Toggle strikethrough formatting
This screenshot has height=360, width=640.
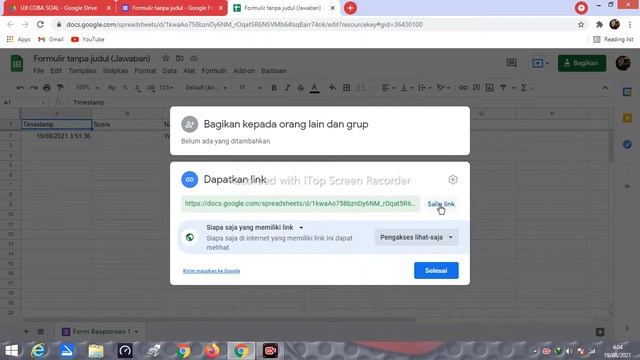(301, 88)
